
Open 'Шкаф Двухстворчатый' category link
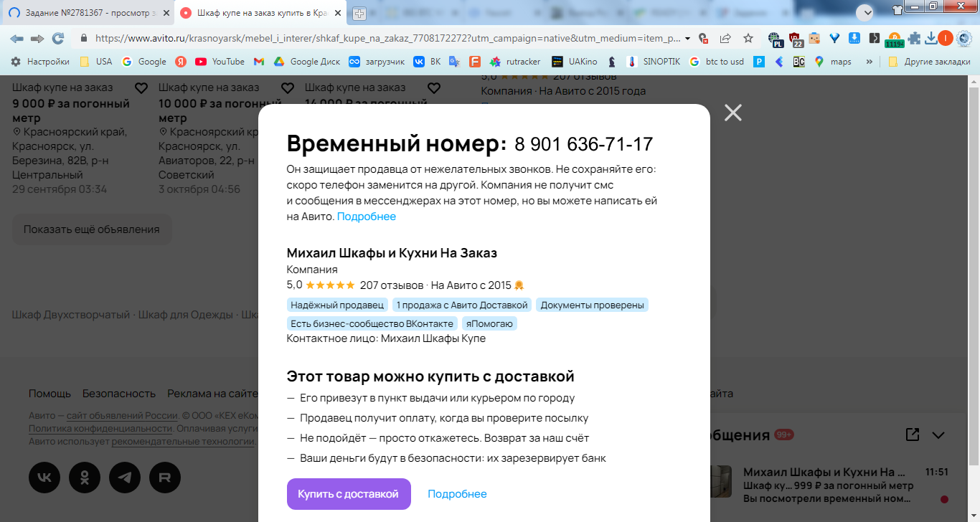(71, 314)
